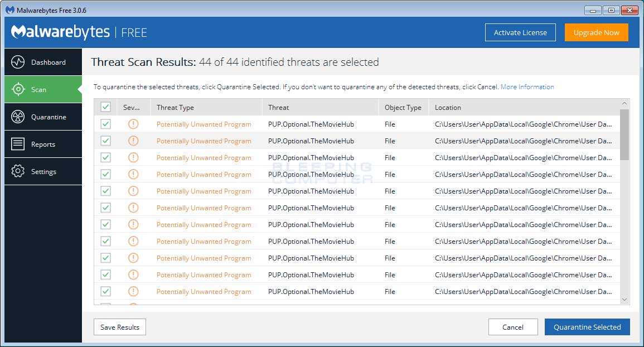
Task: Click the Reports list icon in sidebar
Action: click(x=18, y=144)
